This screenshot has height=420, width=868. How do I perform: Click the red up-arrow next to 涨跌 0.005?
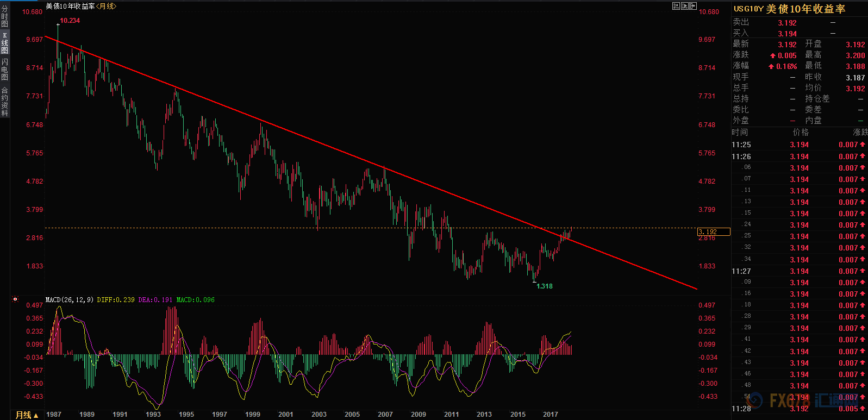(x=772, y=55)
